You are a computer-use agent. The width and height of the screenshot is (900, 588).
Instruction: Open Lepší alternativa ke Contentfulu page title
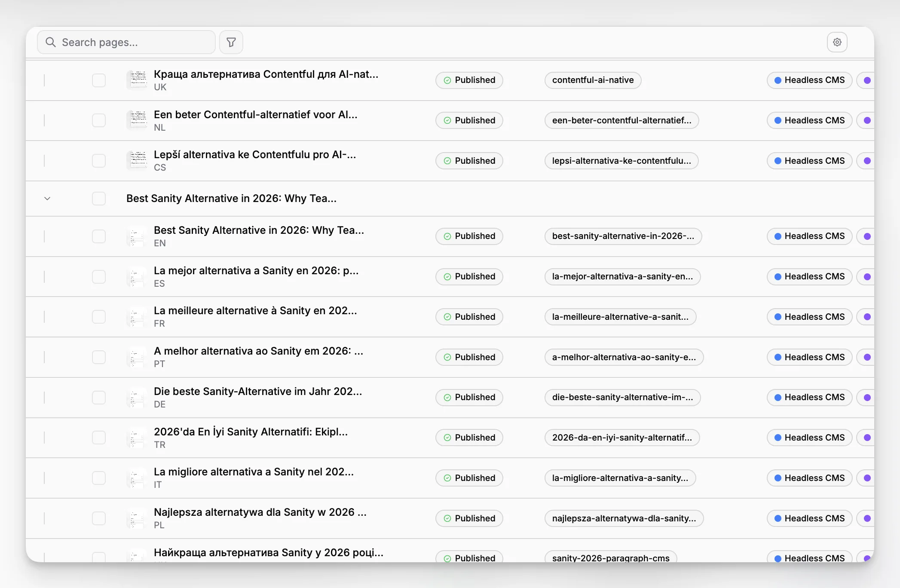click(x=255, y=155)
